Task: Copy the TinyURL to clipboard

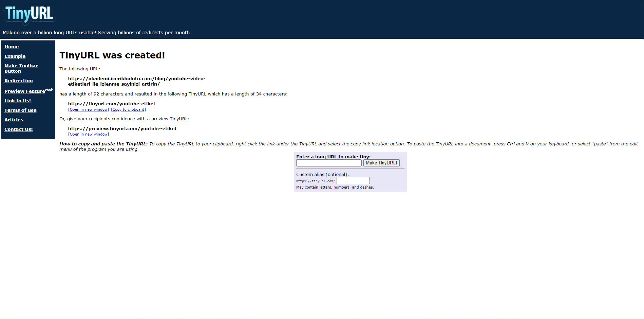Action: coord(128,110)
